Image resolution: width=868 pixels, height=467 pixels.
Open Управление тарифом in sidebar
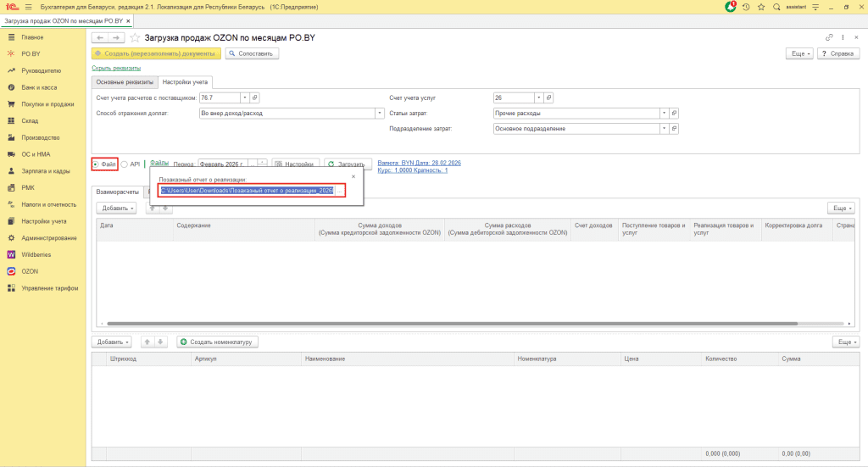click(49, 288)
